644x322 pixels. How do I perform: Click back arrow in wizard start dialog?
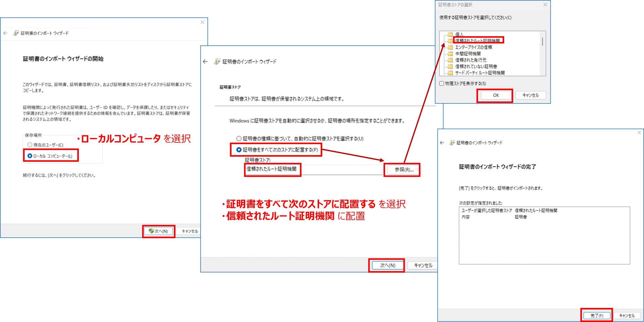5,33
